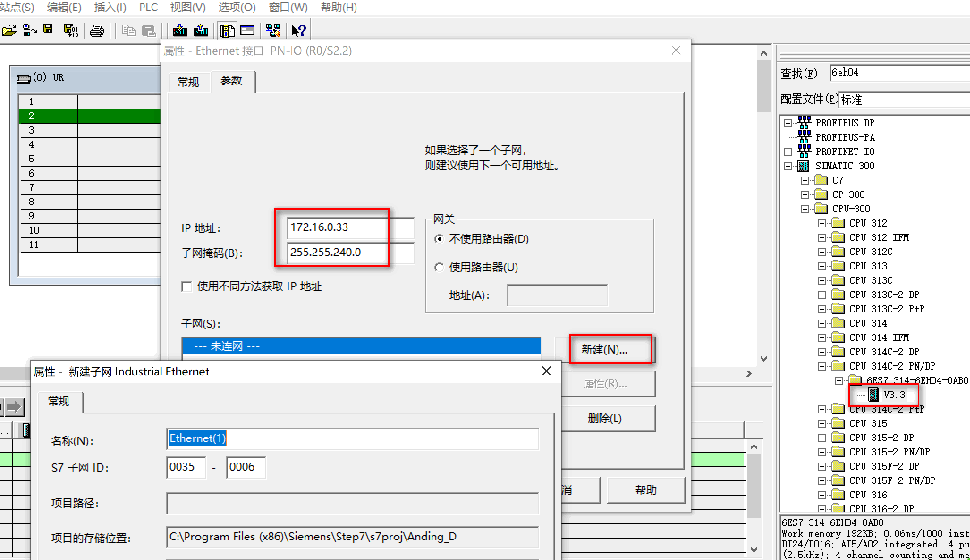
Task: Click the Upload to PG icon
Action: click(201, 30)
